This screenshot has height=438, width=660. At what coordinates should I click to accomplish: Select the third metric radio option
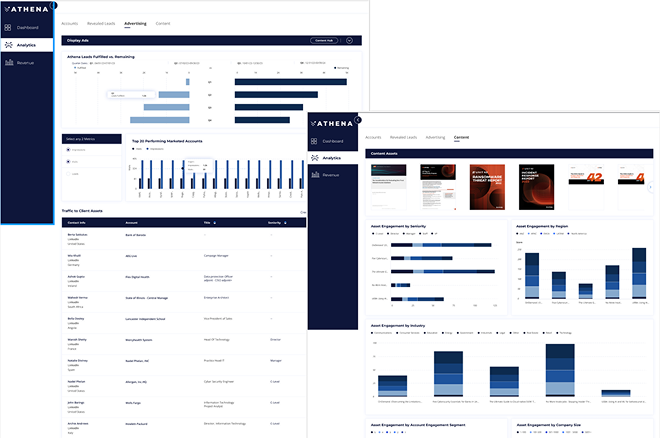[67, 173]
